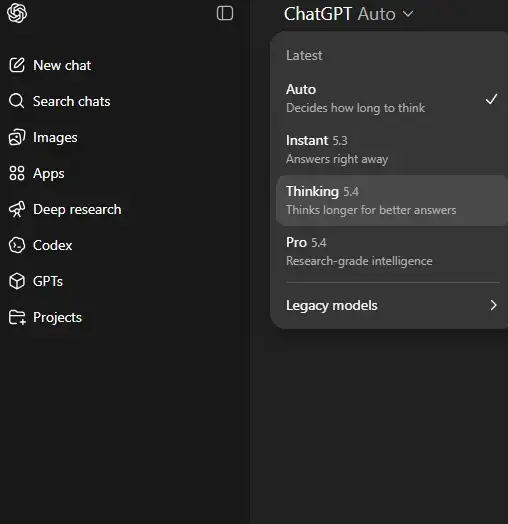
Task: Click the GPTs cube icon
Action: pos(17,281)
